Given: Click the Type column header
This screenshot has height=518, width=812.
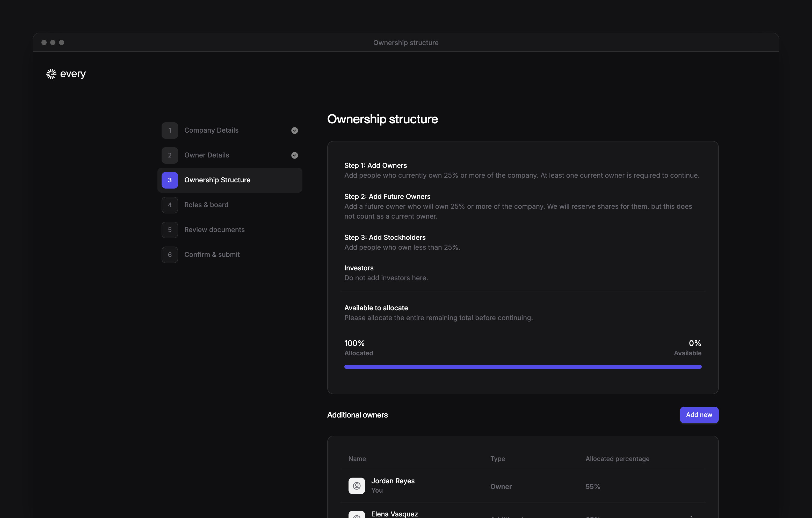Looking at the screenshot, I should click(x=498, y=459).
